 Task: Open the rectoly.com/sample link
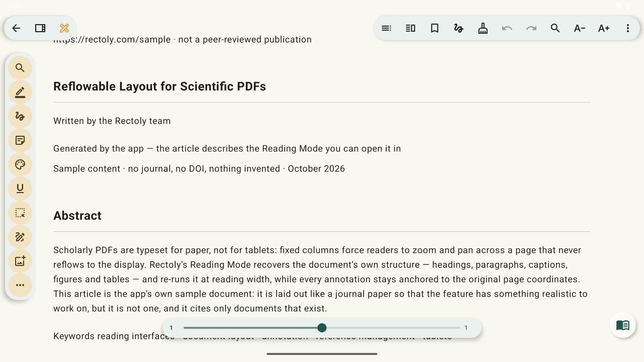click(112, 39)
